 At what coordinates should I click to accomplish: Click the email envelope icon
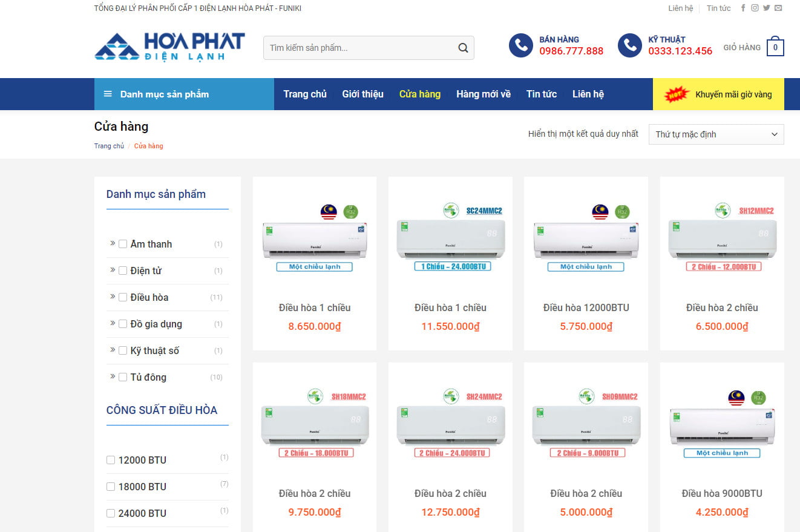(778, 8)
